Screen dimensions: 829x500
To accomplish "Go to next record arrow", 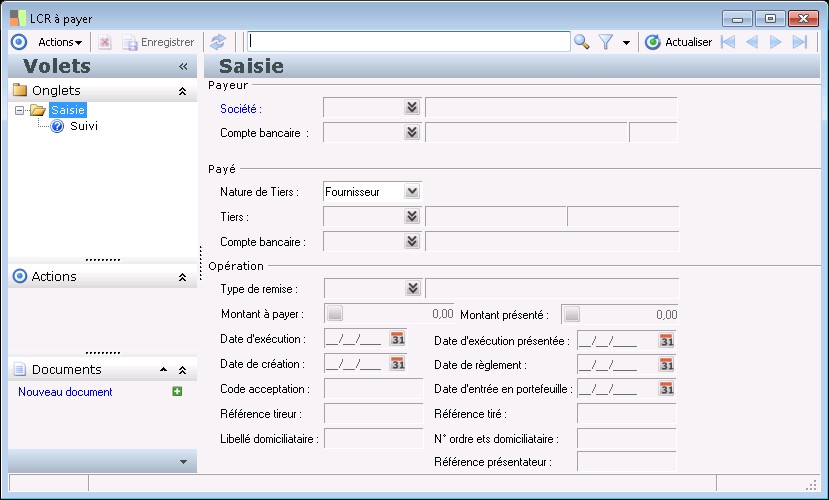I will 775,42.
